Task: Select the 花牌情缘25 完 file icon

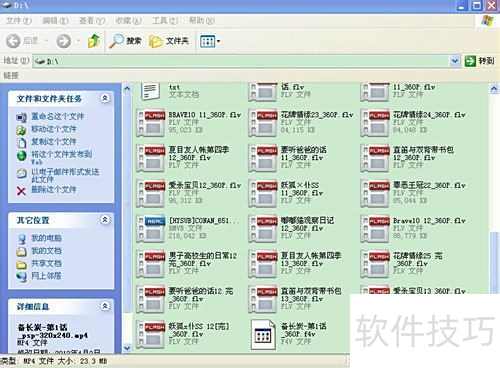Action: pos(375,264)
